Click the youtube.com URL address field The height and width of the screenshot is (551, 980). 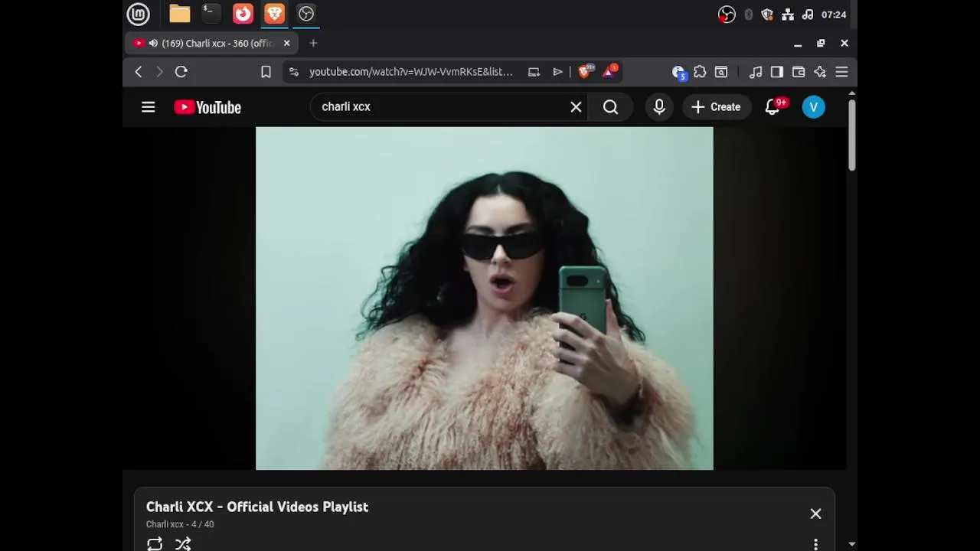click(x=411, y=72)
